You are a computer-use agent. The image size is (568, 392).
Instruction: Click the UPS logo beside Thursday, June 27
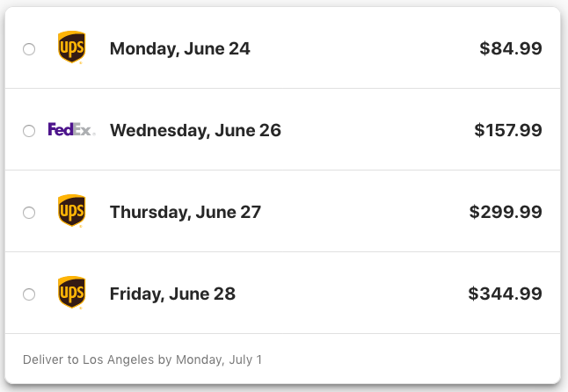[72, 211]
